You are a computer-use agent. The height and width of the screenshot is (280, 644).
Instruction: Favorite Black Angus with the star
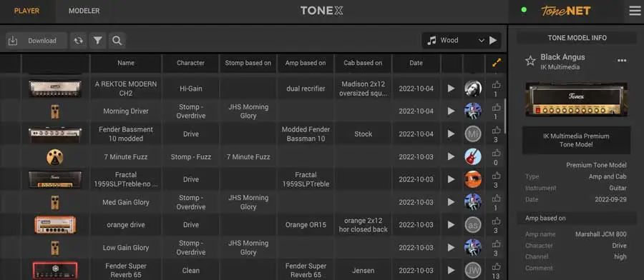pos(530,61)
